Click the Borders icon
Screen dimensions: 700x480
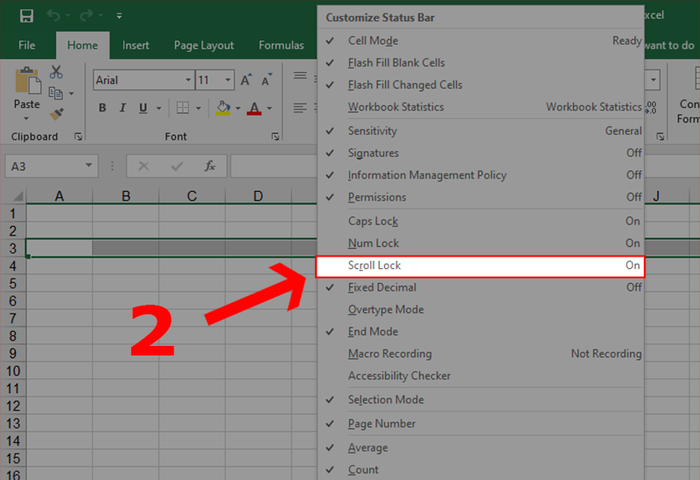(183, 108)
